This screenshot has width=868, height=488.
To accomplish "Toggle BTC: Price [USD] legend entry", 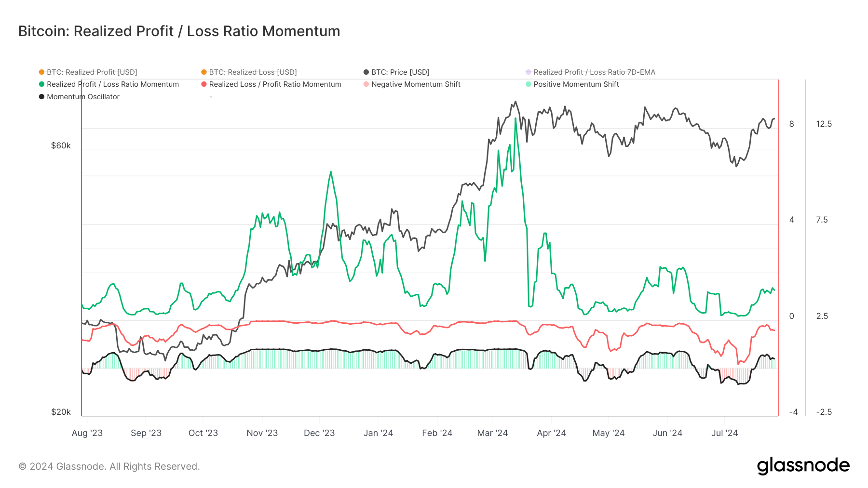I will [x=396, y=72].
